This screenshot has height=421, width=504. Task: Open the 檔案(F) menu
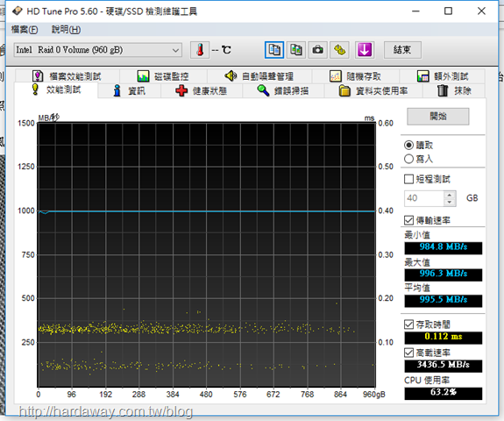pyautogui.click(x=25, y=30)
